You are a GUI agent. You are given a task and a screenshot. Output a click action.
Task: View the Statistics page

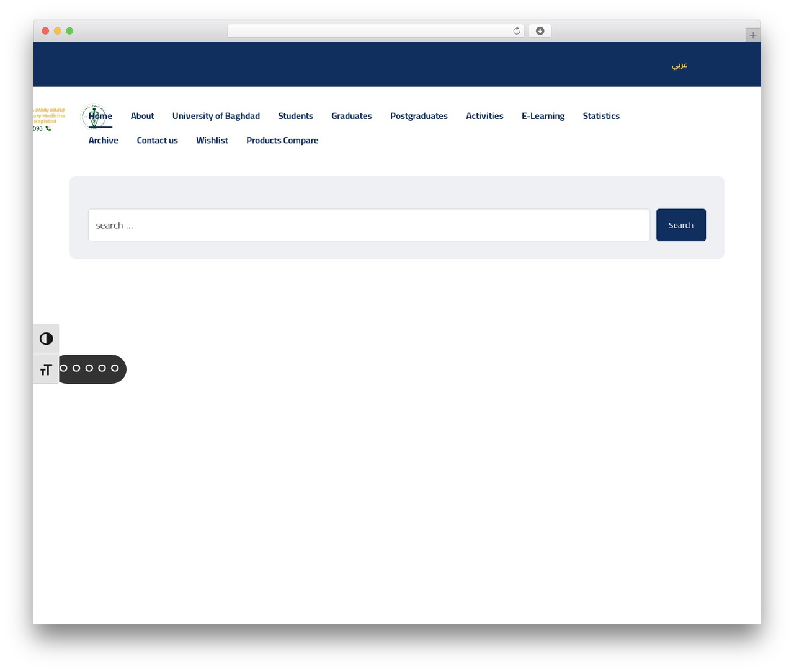[601, 116]
